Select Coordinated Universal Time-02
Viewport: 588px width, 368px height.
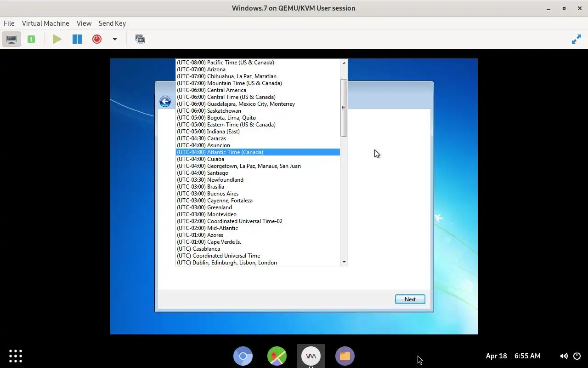(258, 221)
